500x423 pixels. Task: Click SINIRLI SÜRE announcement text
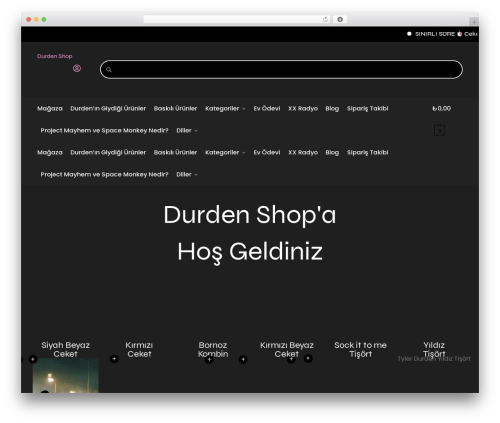click(435, 34)
